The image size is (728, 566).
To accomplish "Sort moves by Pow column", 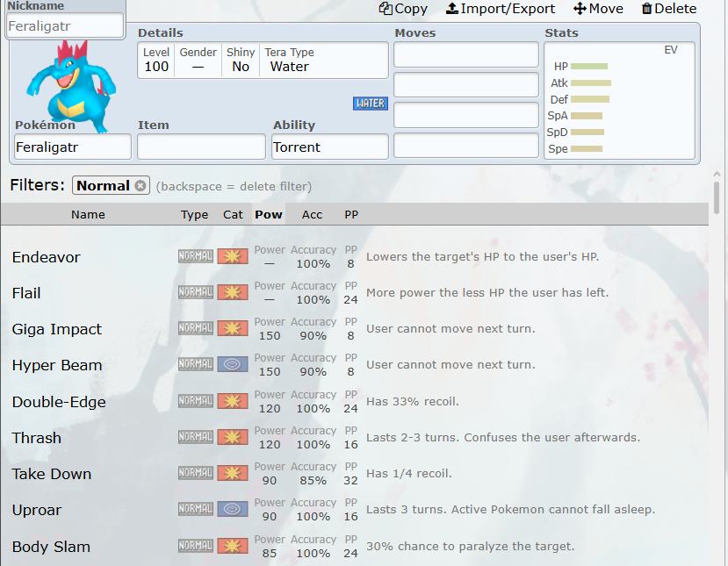I will (x=269, y=214).
